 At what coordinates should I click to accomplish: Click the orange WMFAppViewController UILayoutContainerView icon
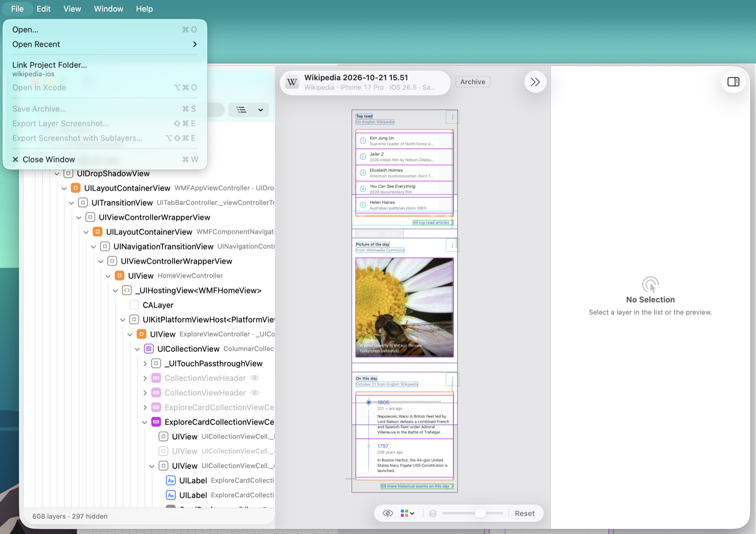pyautogui.click(x=76, y=188)
